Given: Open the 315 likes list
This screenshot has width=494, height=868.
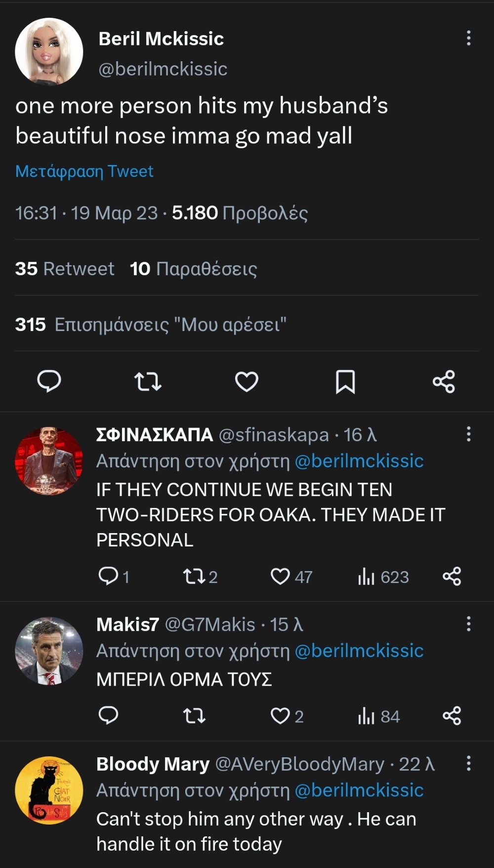Looking at the screenshot, I should pos(151,325).
